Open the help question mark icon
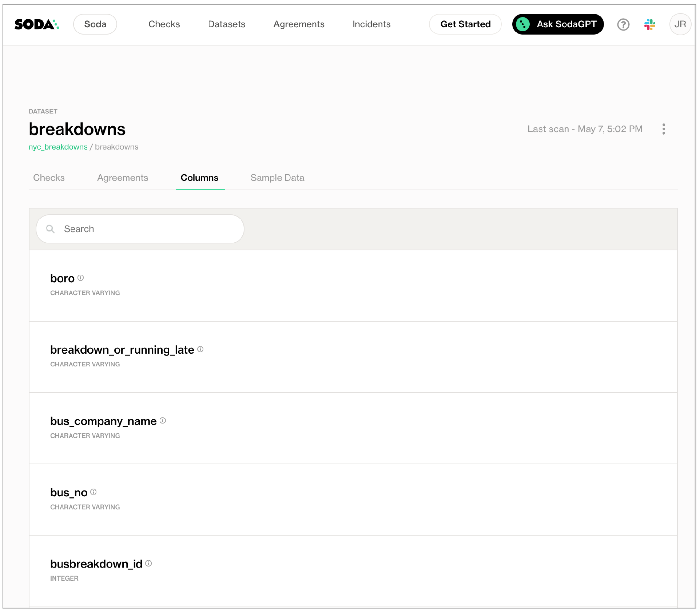This screenshot has height=612, width=700. coord(623,24)
